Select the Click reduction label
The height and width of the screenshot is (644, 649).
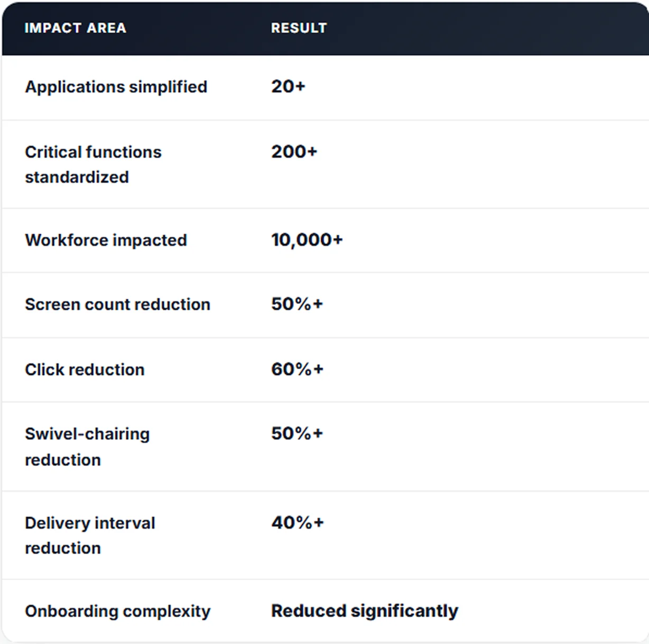(x=85, y=370)
